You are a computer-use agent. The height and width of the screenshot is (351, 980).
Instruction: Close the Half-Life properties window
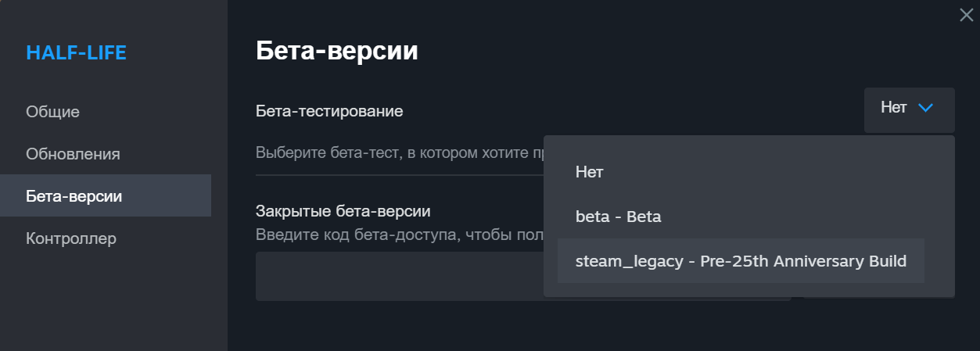pos(966,14)
